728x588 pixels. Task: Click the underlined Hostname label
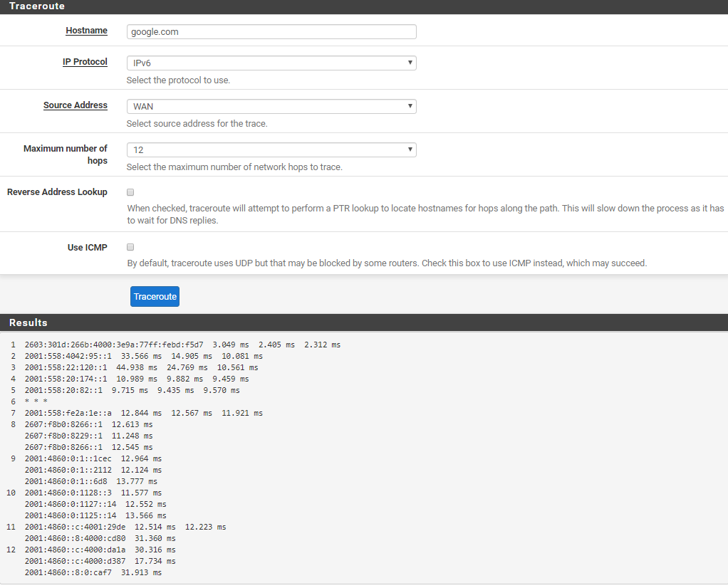(x=86, y=31)
